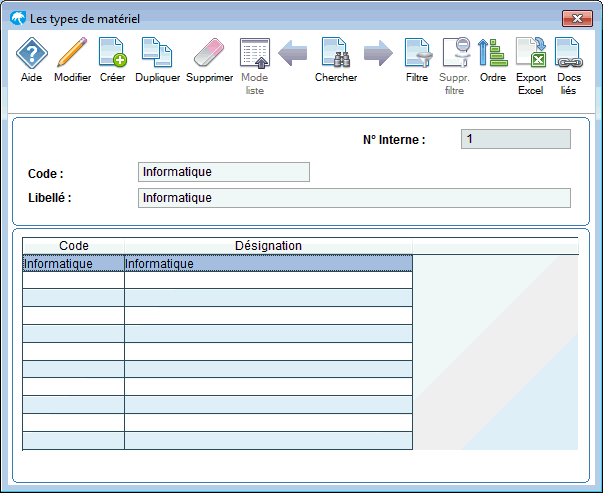This screenshot has width=603, height=493.
Task: Go to next record with right arrow
Action: pyautogui.click(x=378, y=53)
